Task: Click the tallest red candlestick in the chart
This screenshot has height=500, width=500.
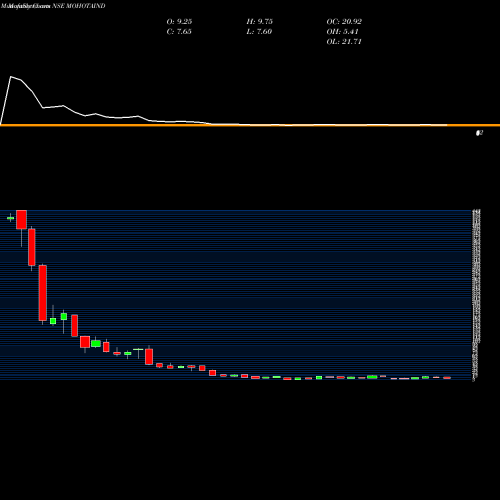Action: 43,293
